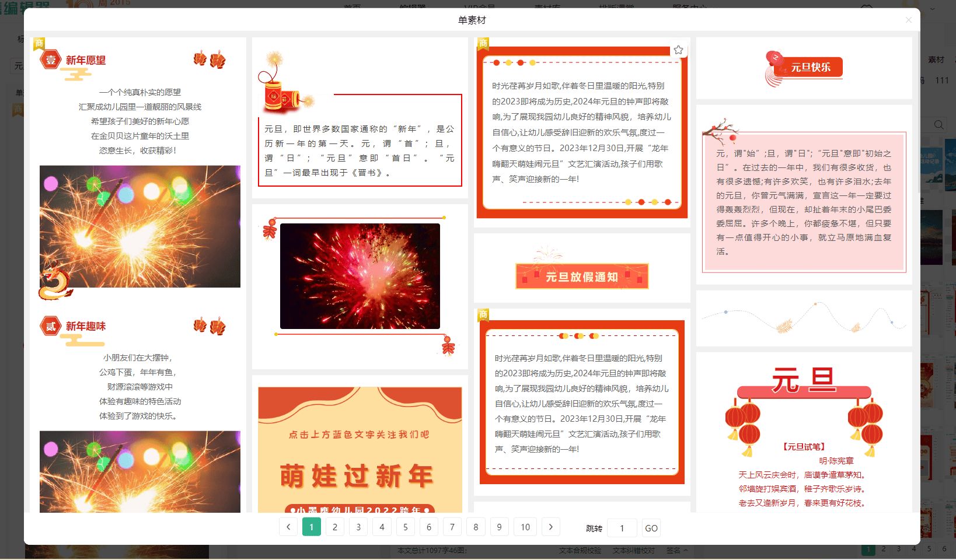Open the account dropdown chevron at top right

934,9
